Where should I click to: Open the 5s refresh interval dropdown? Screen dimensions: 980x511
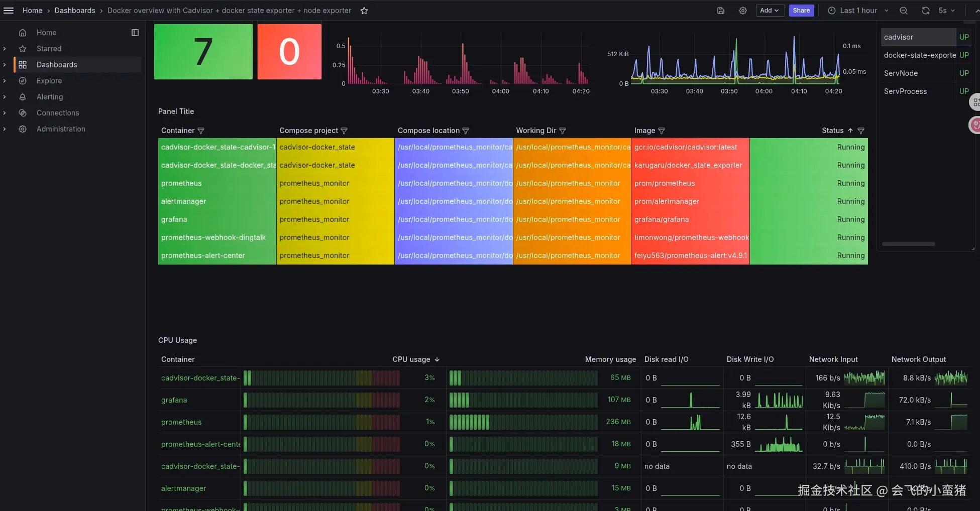pos(946,11)
